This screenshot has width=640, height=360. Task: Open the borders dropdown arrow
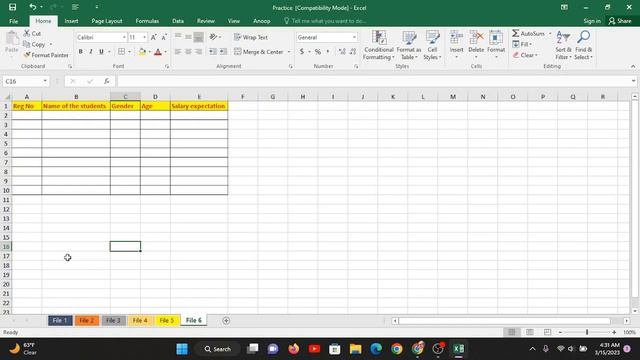(x=129, y=52)
